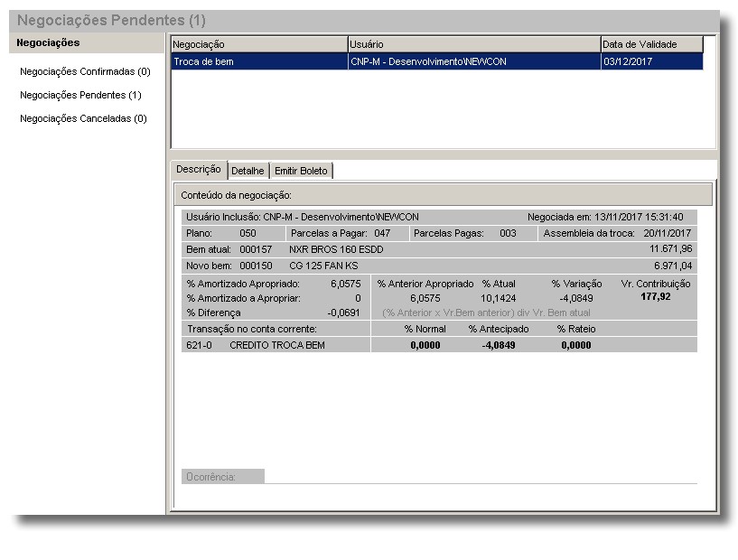Screen dimensions: 738x560
Task: Sort by the Negociação column header
Action: [259, 44]
